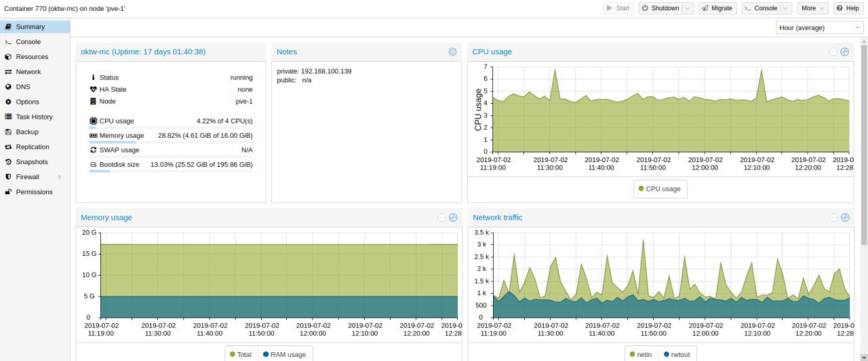Click the vertical scrollbar on the right
868x361 pixels.
click(864, 142)
